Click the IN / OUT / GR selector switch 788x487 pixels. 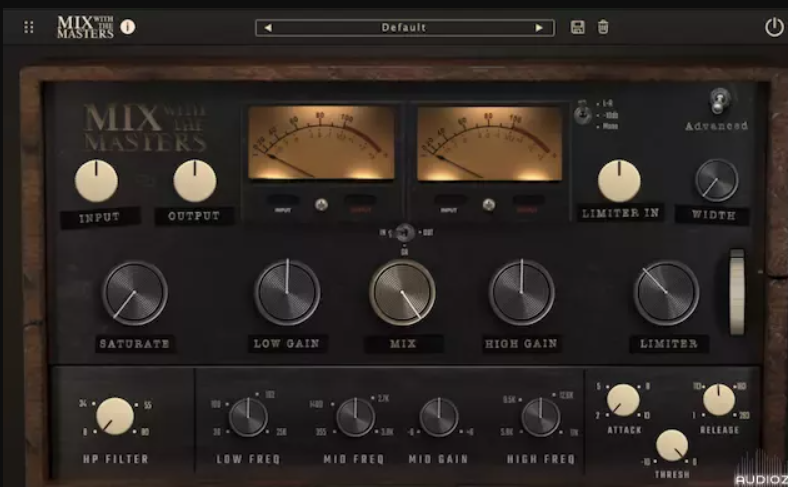pyautogui.click(x=404, y=233)
